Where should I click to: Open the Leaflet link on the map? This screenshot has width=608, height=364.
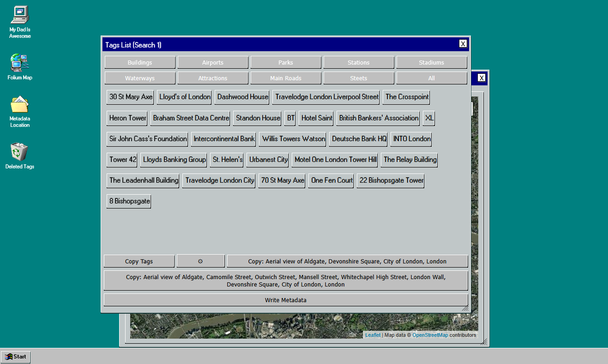[x=373, y=335]
